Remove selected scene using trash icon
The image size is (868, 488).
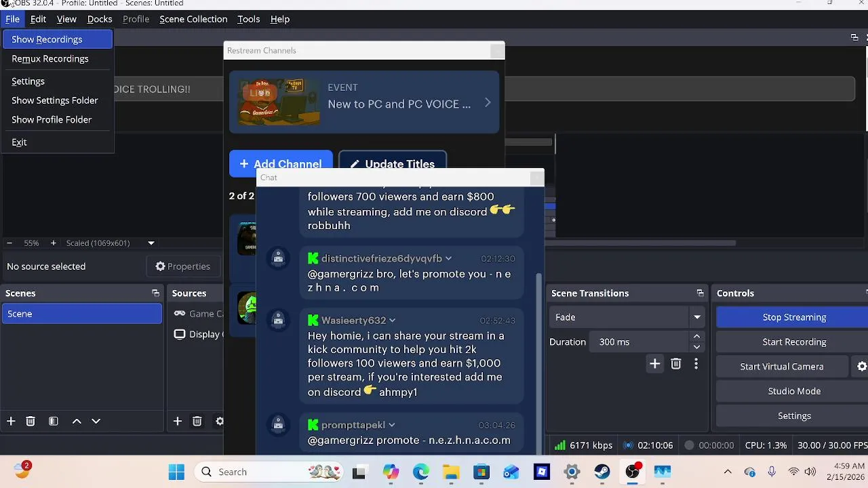coord(31,421)
